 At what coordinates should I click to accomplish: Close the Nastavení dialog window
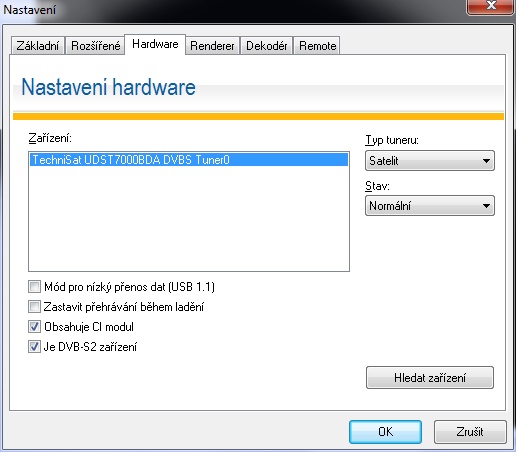(x=490, y=6)
